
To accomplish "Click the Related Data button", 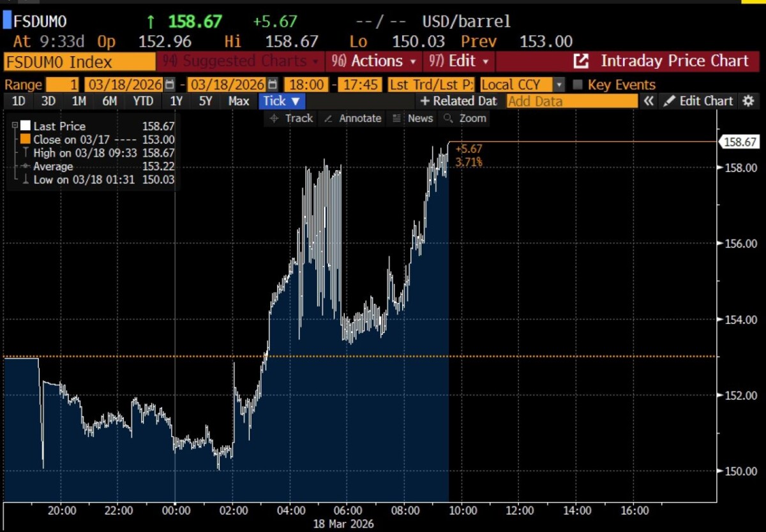I will [x=458, y=101].
